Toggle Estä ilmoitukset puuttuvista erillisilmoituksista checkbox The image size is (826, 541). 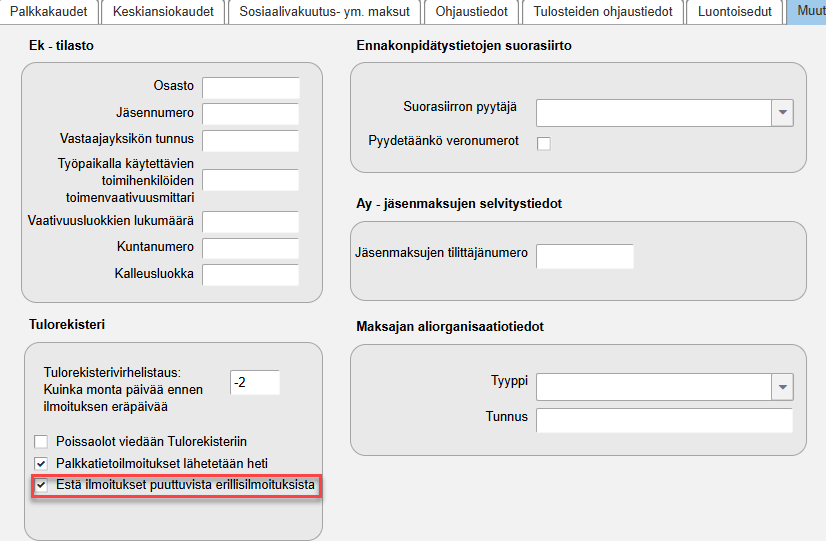click(x=41, y=485)
